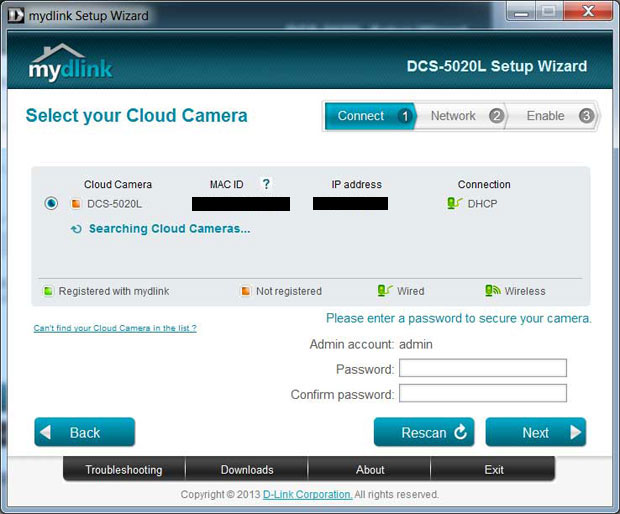Open the Network step 2 tab
Screen dimensions: 620x514
[x=461, y=116]
